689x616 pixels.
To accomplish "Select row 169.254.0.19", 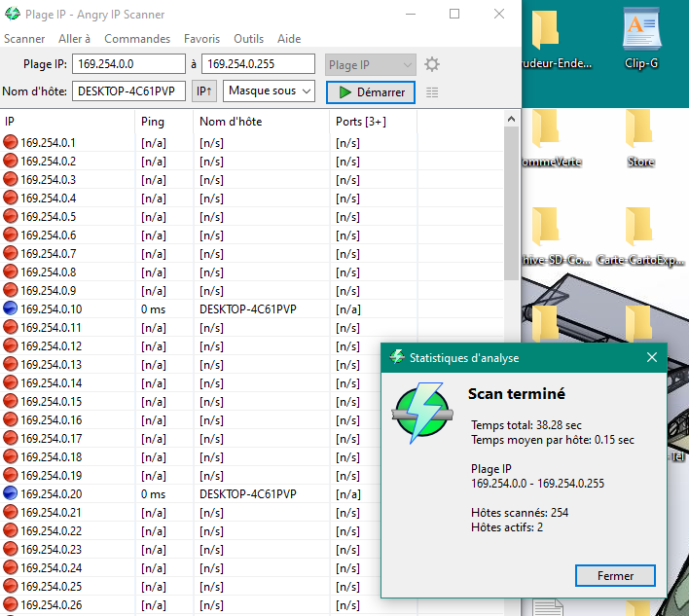I will (191, 475).
